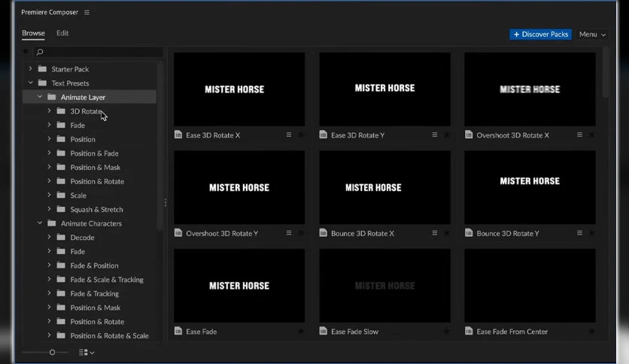Expand the Decode folder
The width and height of the screenshot is (629, 364).
pos(49,237)
